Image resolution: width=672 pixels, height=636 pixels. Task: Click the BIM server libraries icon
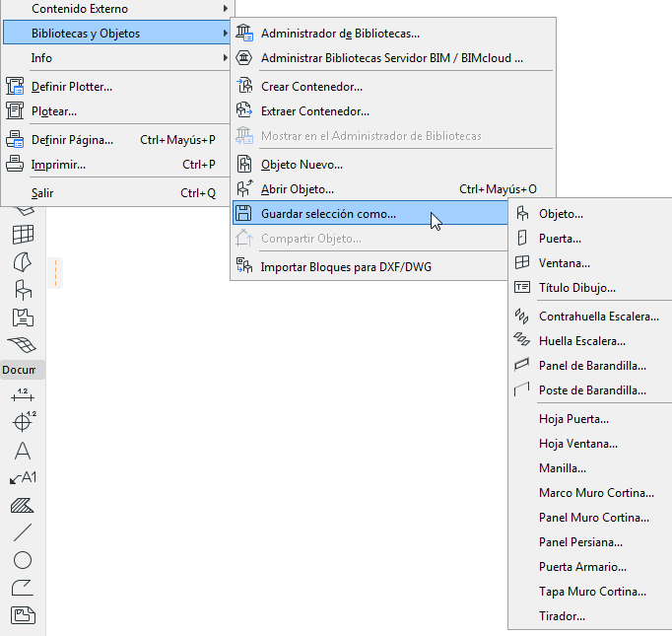pyautogui.click(x=243, y=57)
